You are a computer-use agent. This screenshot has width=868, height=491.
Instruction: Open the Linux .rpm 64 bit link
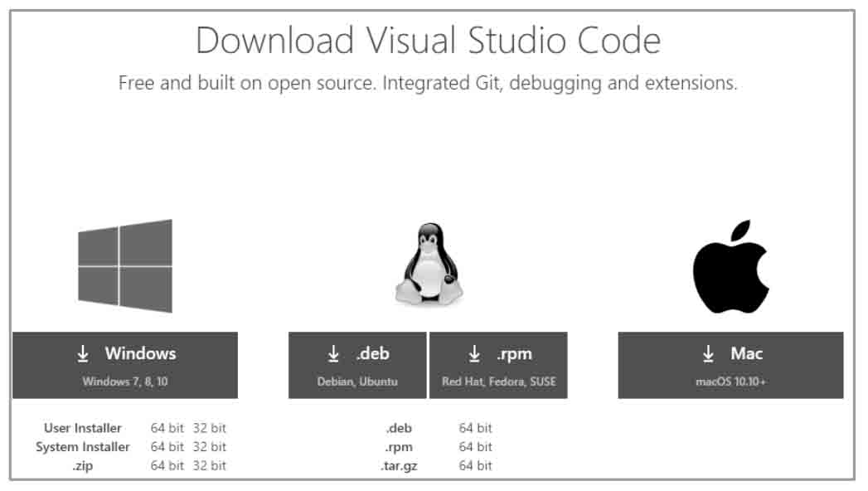(476, 447)
